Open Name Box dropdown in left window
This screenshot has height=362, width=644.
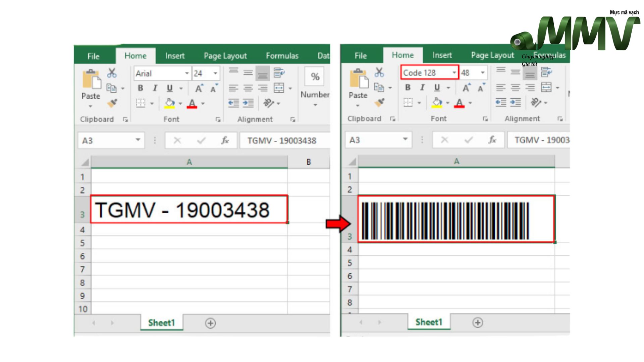[138, 140]
